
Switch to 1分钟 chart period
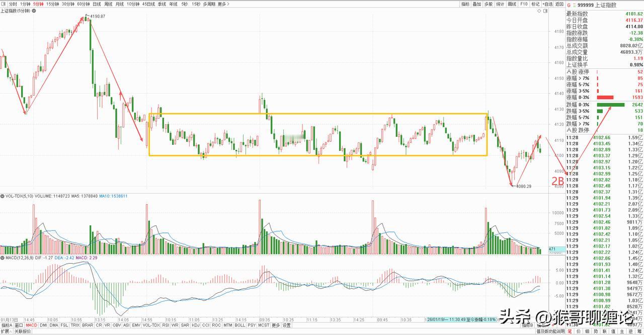pos(25,4)
